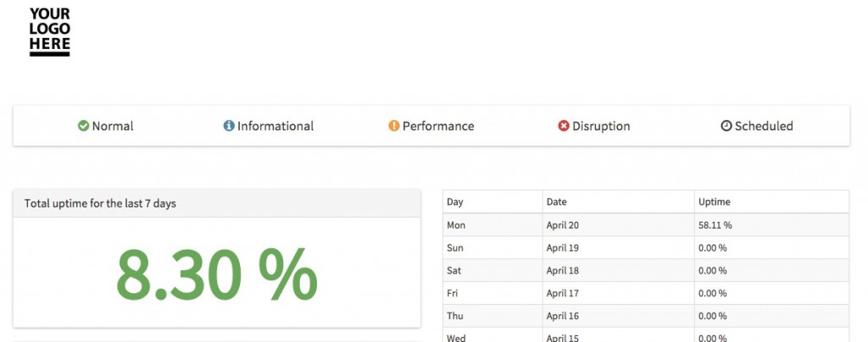This screenshot has width=868, height=342.
Task: Select the Fri day cell
Action: pyautogui.click(x=453, y=294)
